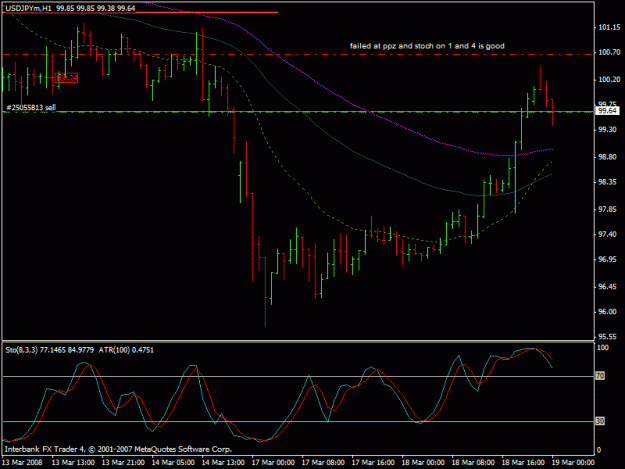Click the 97.85 price scale label

tap(609, 210)
